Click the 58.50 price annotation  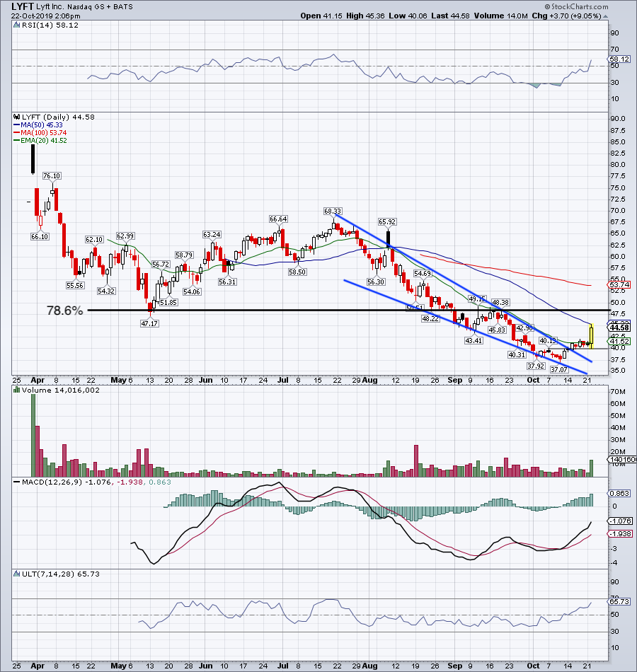tap(297, 272)
